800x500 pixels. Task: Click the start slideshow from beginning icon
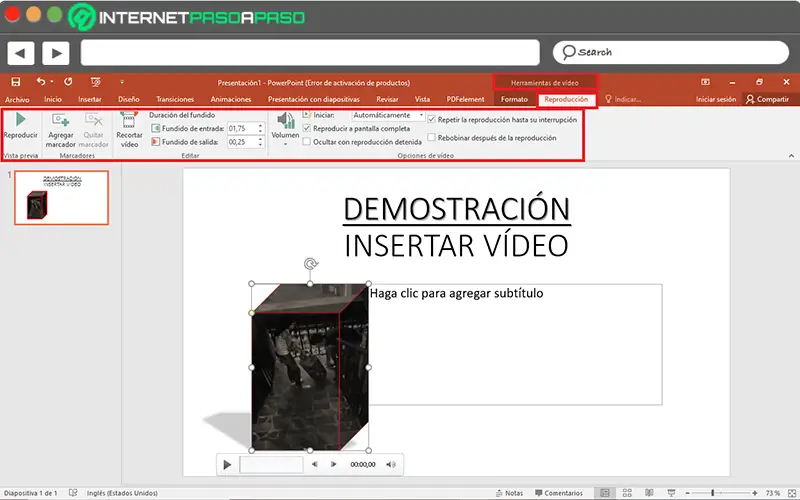click(95, 82)
